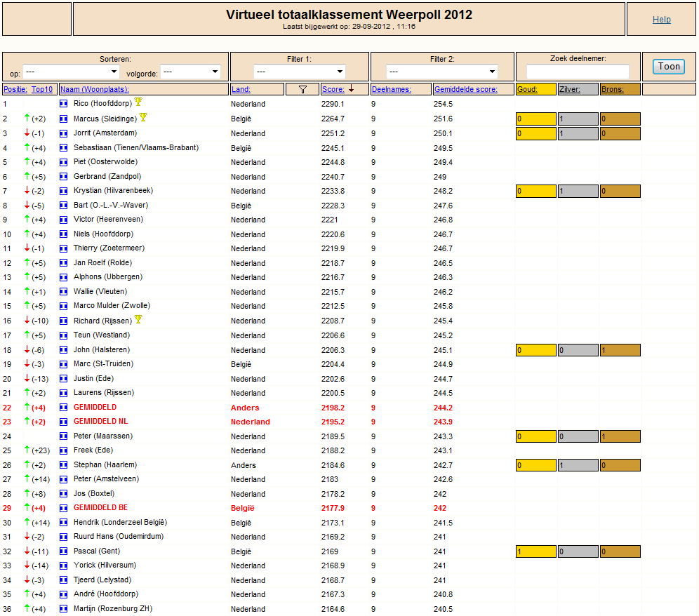
Task: Click the name Yorick (Hilversum)
Action: pyautogui.click(x=105, y=565)
